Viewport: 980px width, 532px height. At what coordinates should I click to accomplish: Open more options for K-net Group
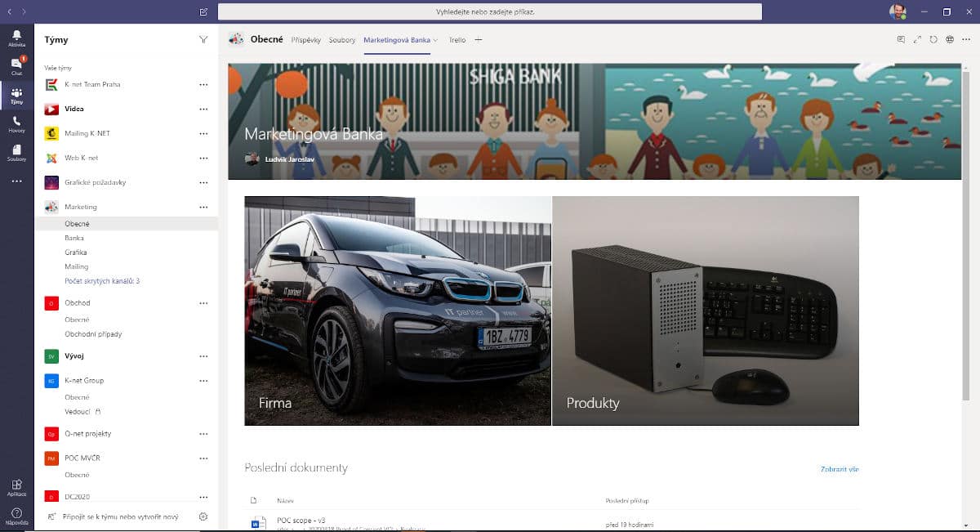pos(203,381)
